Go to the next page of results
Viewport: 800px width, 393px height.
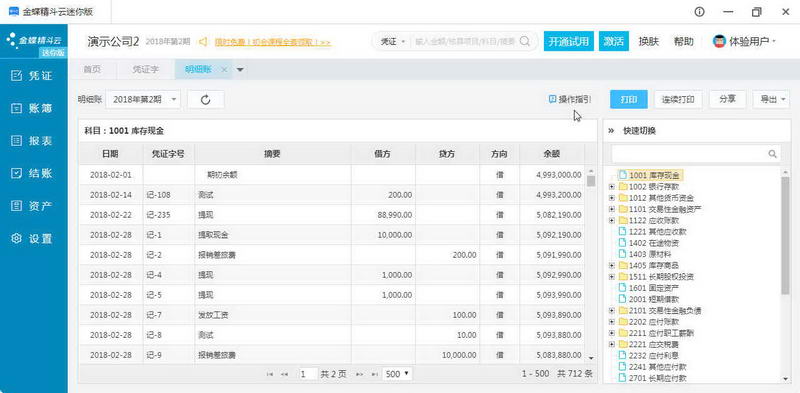[x=359, y=374]
